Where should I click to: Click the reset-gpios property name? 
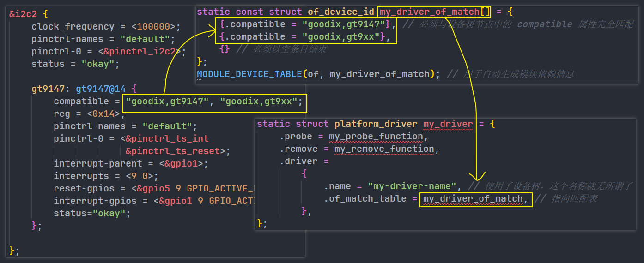[x=86, y=188]
